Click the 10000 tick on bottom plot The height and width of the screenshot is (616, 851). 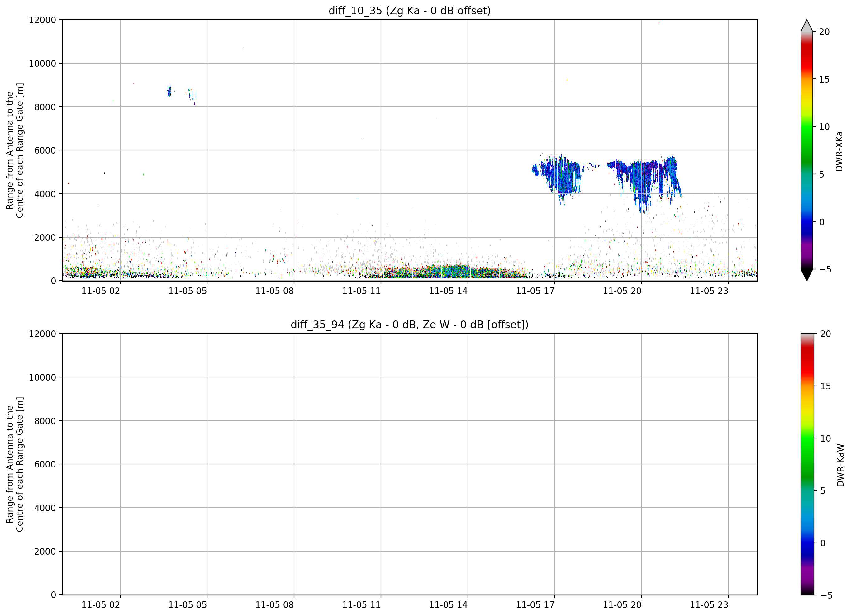42,377
